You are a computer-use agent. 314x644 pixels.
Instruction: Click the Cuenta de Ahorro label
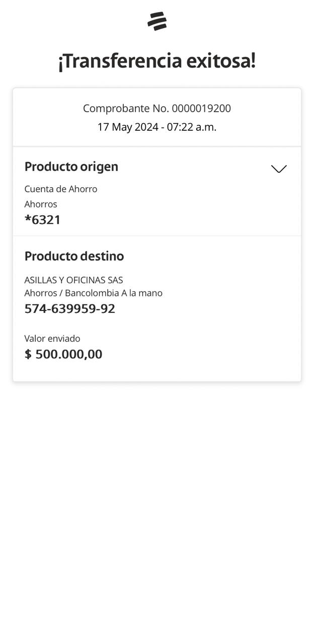coord(61,189)
